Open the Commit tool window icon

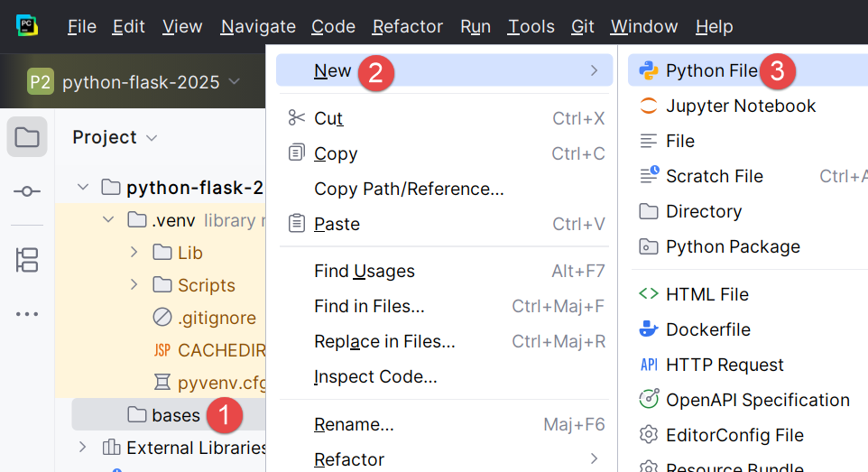(x=27, y=191)
